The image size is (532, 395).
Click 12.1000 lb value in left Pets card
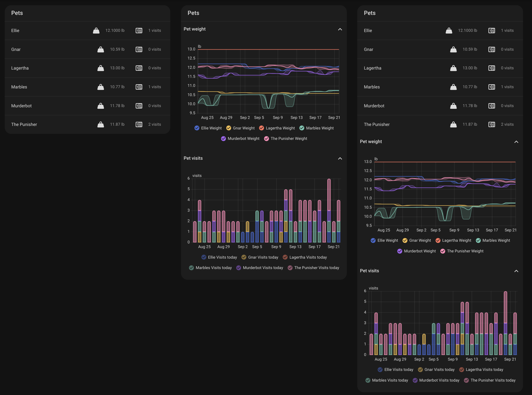coord(115,31)
